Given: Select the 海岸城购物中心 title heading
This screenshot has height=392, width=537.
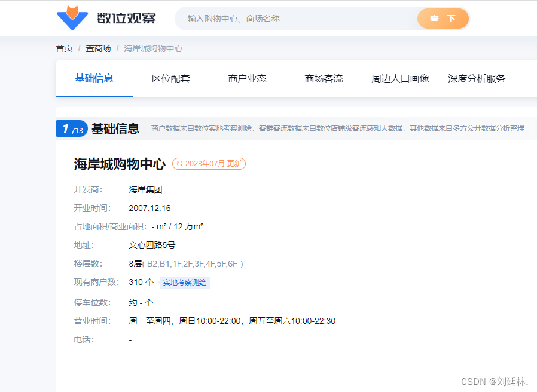Looking at the screenshot, I should pyautogui.click(x=120, y=164).
